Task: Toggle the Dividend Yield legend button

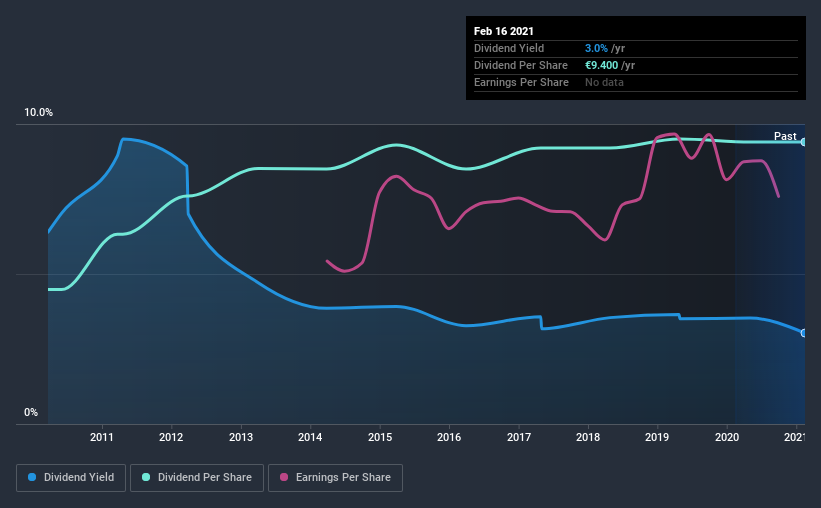Action: pos(71,478)
